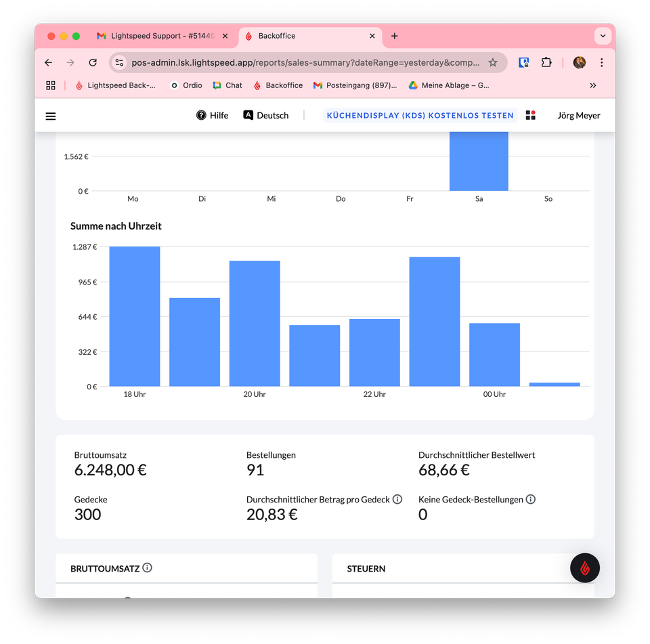
Task: Show info for Keine Gedeck-Bestellungen
Action: 531,499
